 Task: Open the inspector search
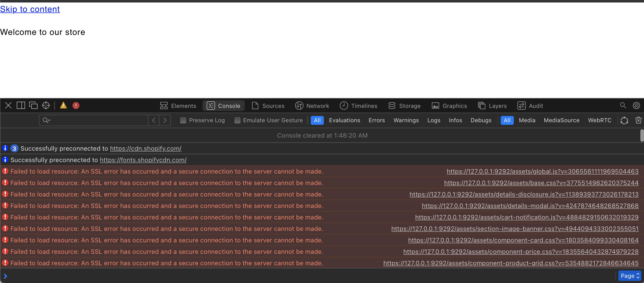click(x=623, y=106)
